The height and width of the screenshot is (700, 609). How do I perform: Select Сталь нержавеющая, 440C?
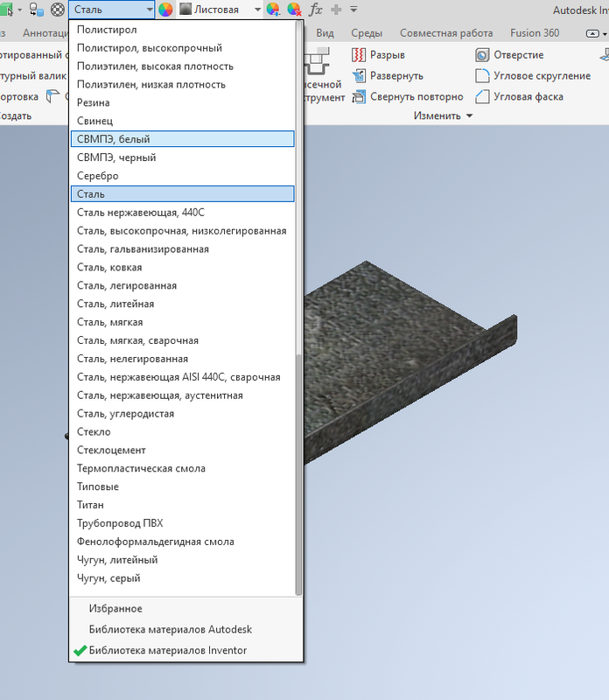tap(183, 213)
